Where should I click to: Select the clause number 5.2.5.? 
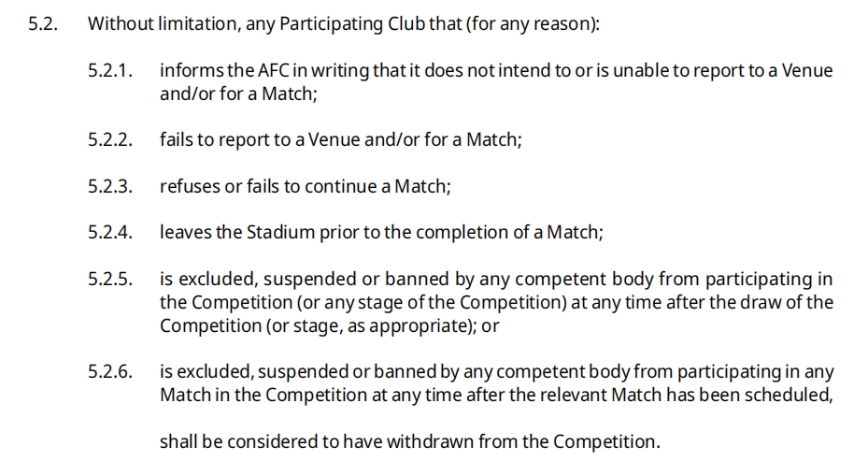tap(110, 278)
